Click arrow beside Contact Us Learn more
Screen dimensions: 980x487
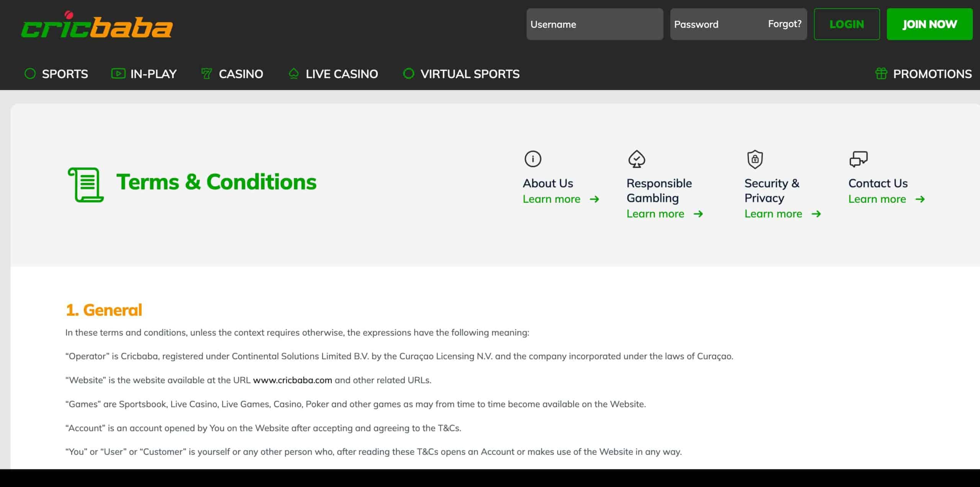tap(920, 199)
